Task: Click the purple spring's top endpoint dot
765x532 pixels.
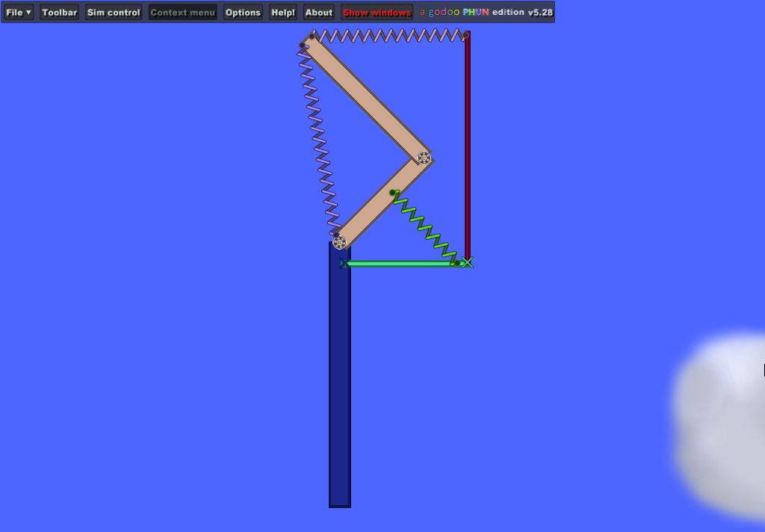Action: pyautogui.click(x=302, y=46)
